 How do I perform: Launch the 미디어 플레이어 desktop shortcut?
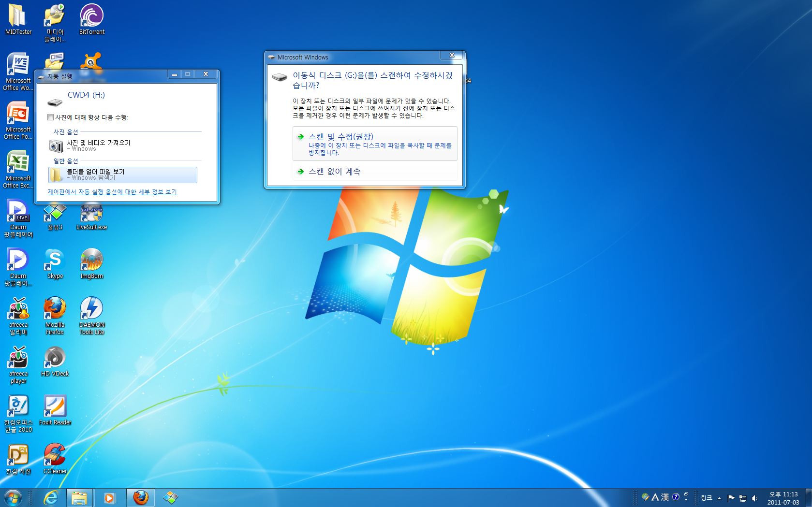click(55, 22)
